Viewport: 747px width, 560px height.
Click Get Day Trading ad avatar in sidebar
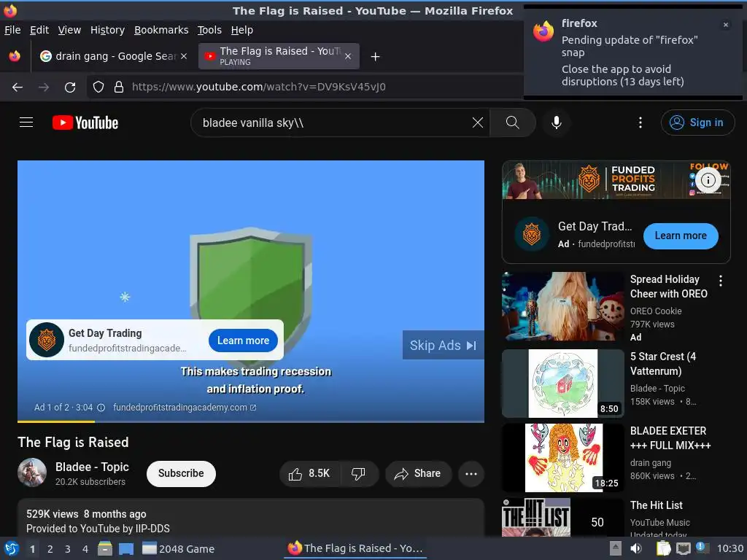(532, 234)
